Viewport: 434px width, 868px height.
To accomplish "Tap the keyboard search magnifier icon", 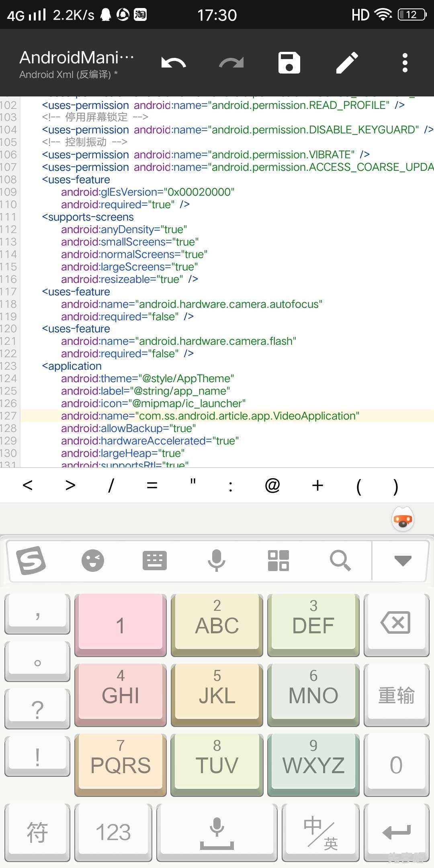I will tap(340, 561).
